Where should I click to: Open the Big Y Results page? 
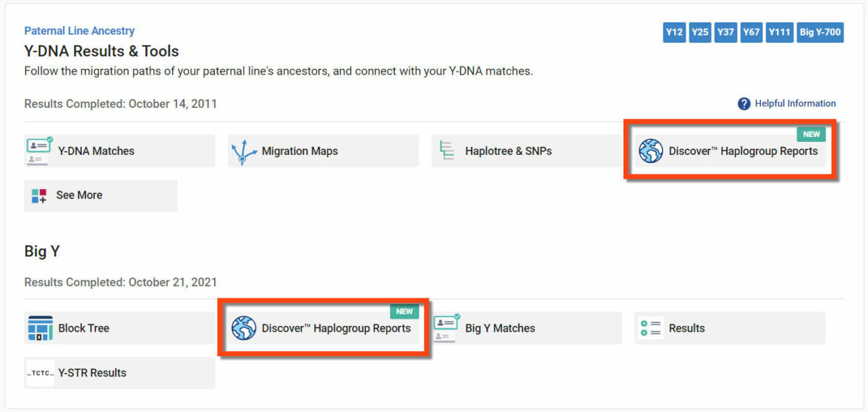tap(730, 328)
